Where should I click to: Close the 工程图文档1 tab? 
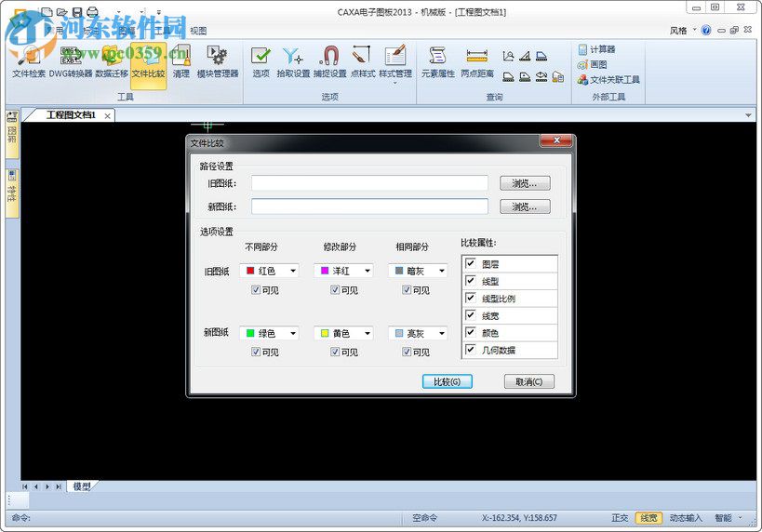tap(107, 115)
